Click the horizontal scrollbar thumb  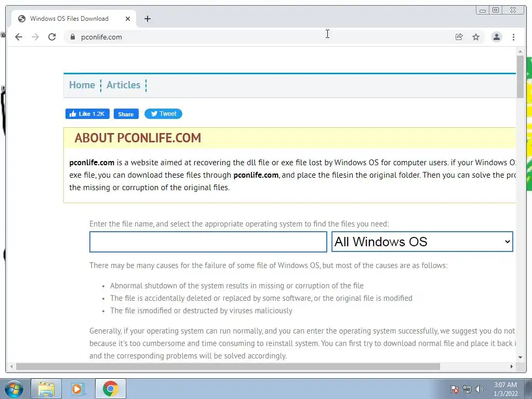pos(228,366)
